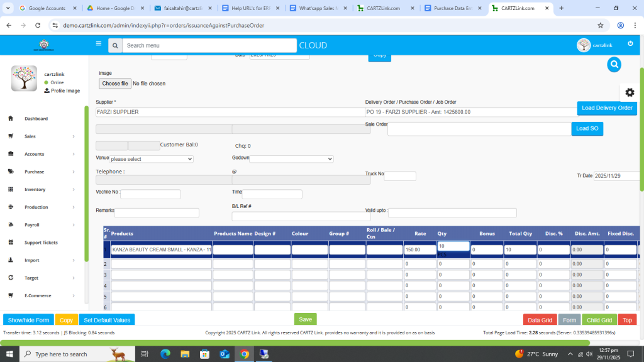Image resolution: width=644 pixels, height=362 pixels.
Task: Open Support Tickets in sidebar
Action: (41, 243)
